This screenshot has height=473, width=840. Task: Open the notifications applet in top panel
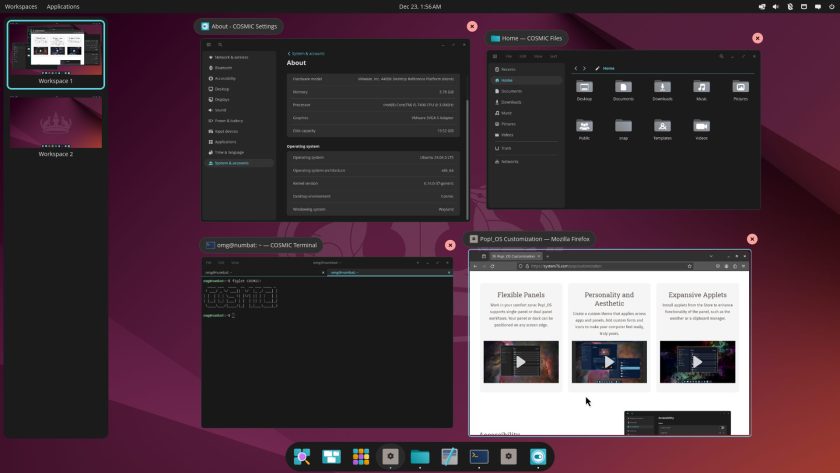coord(818,6)
